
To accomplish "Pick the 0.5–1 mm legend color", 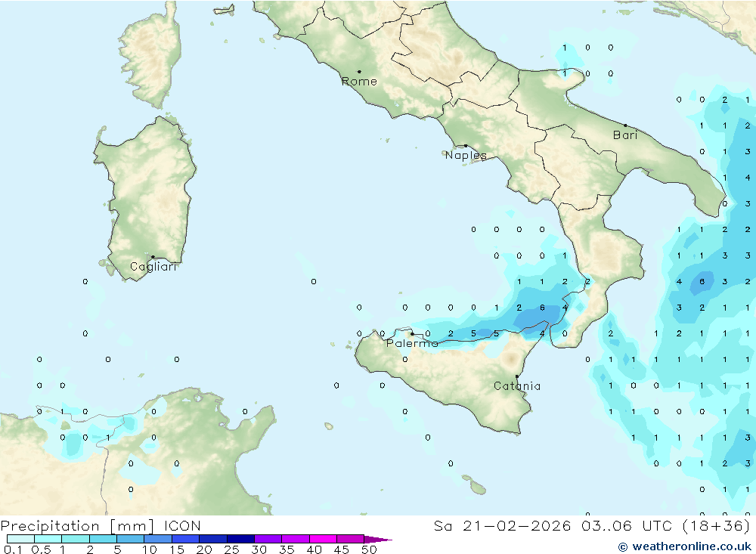I will pos(48,539).
